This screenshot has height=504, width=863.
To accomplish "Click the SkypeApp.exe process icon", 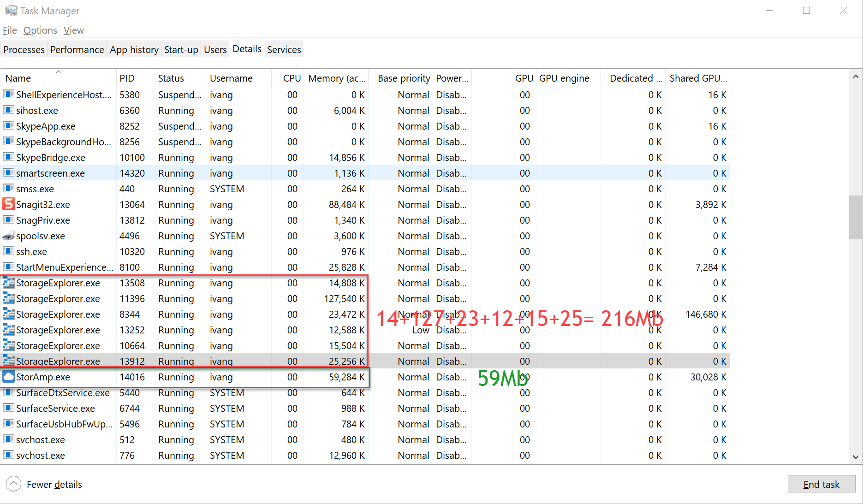I will (x=8, y=125).
